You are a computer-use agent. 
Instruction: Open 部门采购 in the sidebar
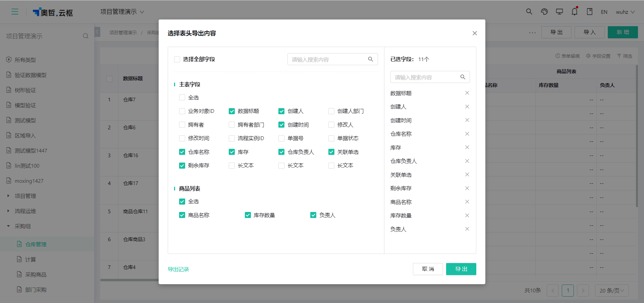[36, 290]
